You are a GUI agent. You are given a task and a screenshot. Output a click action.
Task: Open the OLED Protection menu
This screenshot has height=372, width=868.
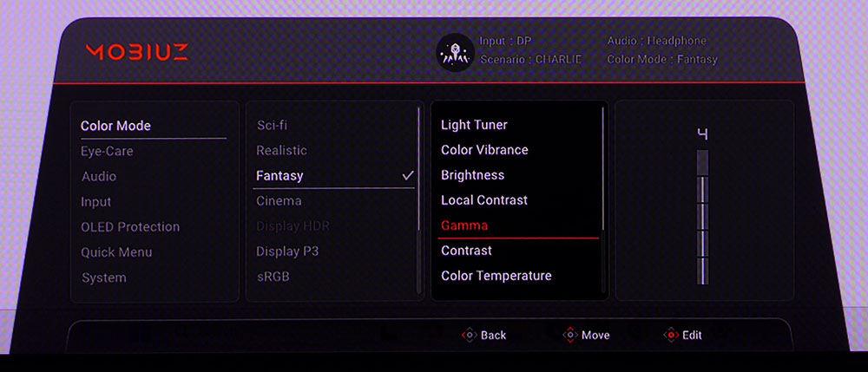pos(130,226)
